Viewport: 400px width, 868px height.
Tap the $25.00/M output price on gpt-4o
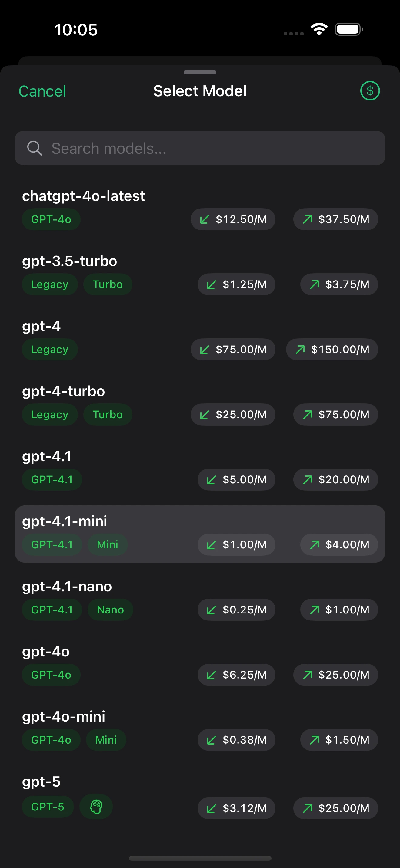click(x=335, y=675)
